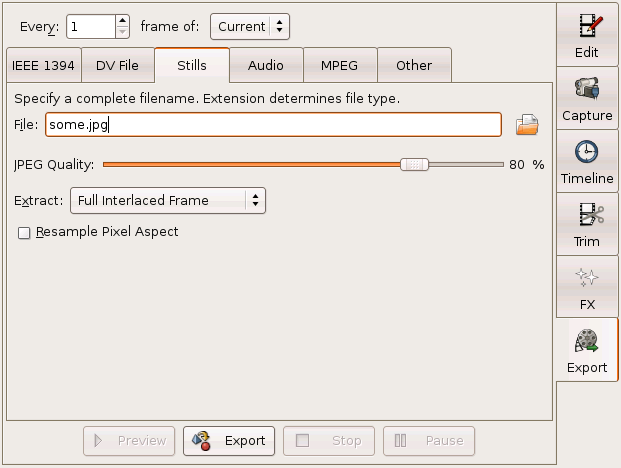Open the DV File tab
The width and height of the screenshot is (621, 468).
click(117, 66)
